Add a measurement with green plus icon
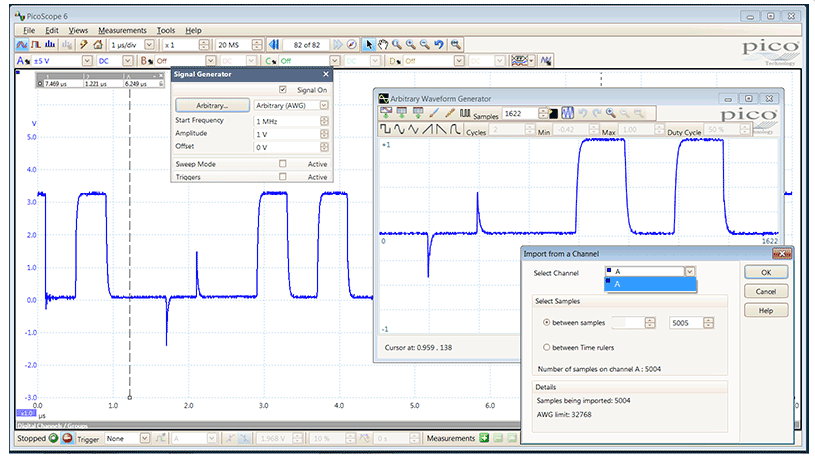 click(x=484, y=438)
